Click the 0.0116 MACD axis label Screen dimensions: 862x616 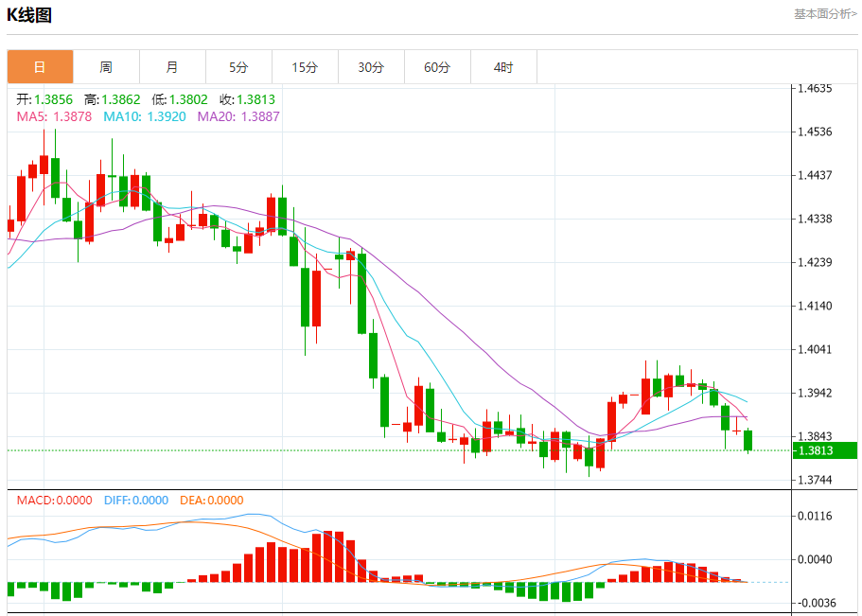[x=816, y=516]
